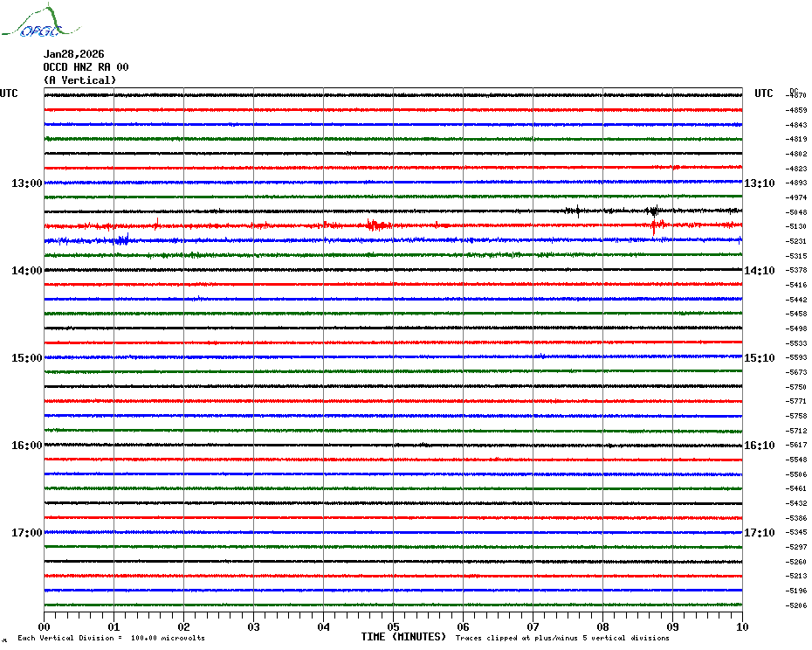
Task: Click the Jan28,2026 date label
Action: coord(73,54)
